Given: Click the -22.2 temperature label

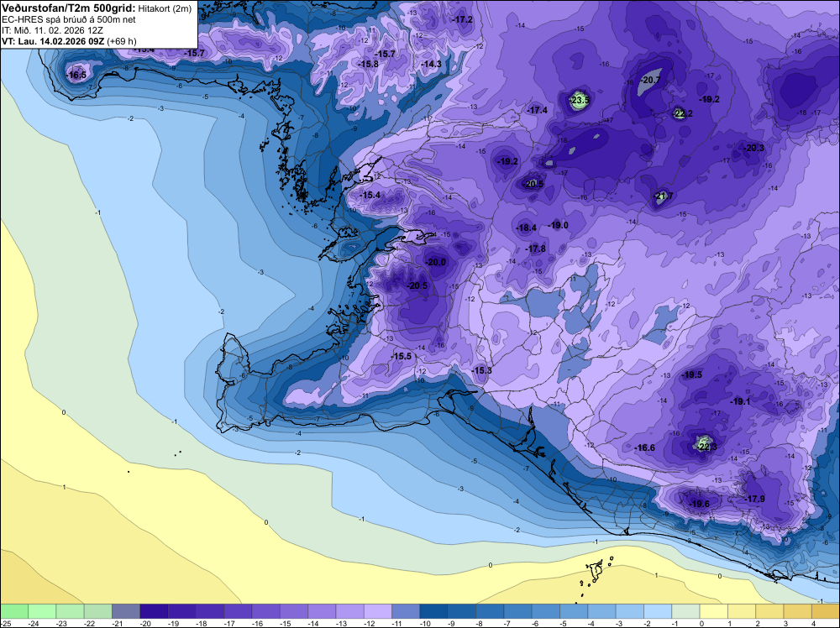Looking at the screenshot, I should tap(682, 113).
